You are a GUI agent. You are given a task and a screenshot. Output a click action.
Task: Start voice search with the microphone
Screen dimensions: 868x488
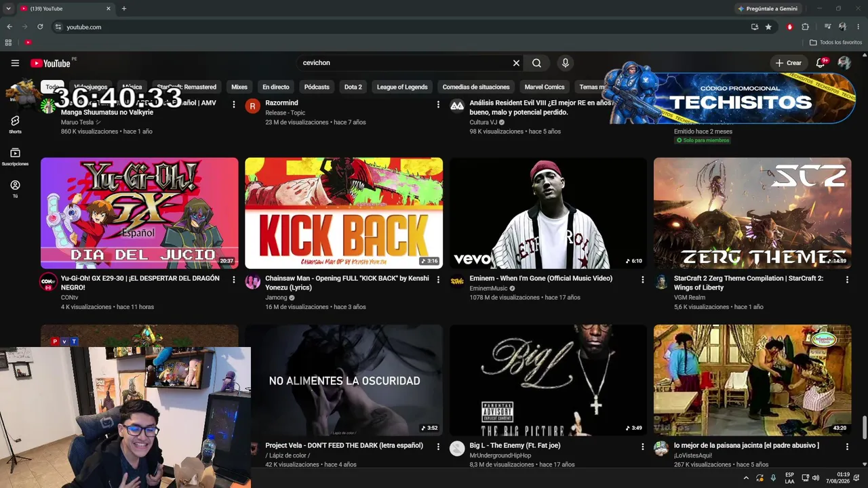pos(565,63)
